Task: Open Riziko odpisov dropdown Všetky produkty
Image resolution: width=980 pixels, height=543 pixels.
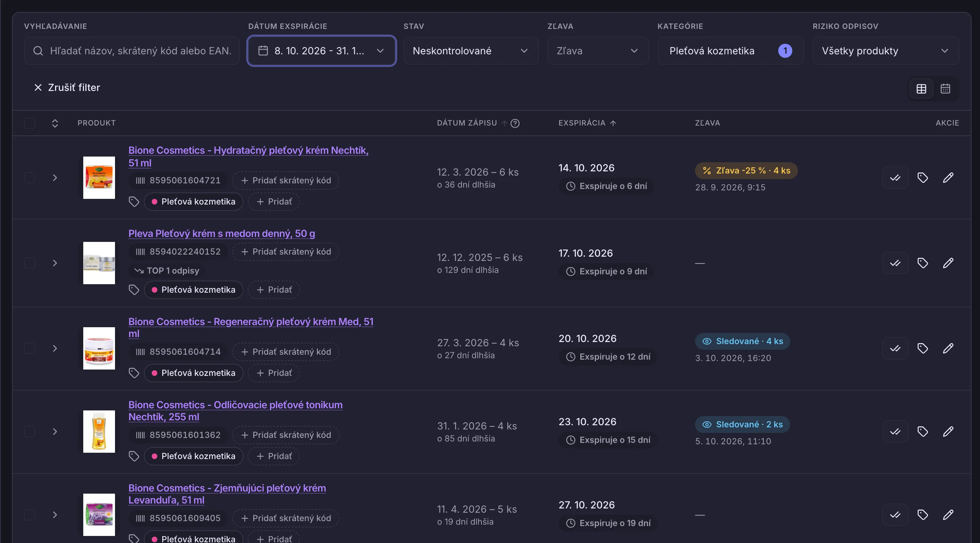Action: tap(886, 50)
